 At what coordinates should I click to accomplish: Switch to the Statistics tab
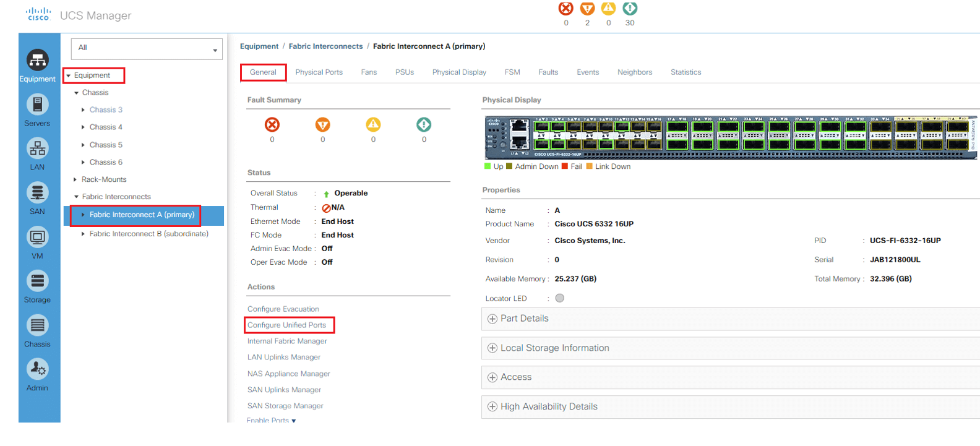point(686,72)
